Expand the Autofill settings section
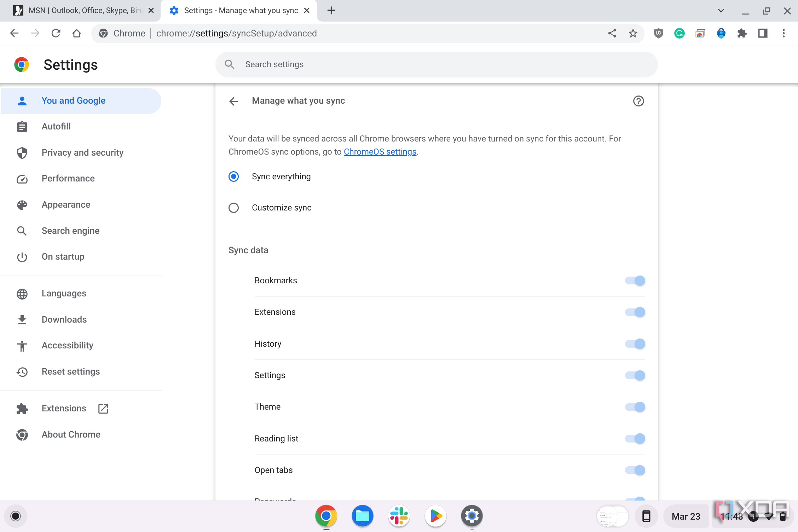 [x=56, y=126]
